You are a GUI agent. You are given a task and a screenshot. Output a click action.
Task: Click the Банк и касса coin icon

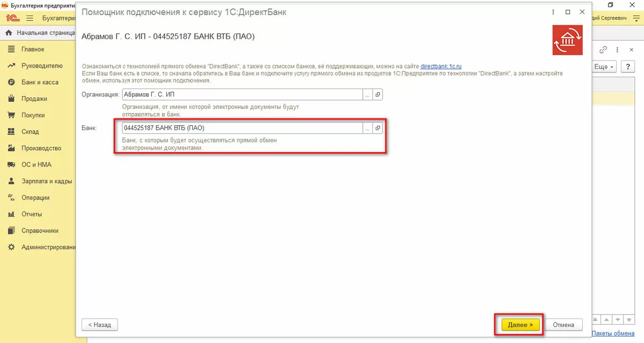[x=11, y=83]
